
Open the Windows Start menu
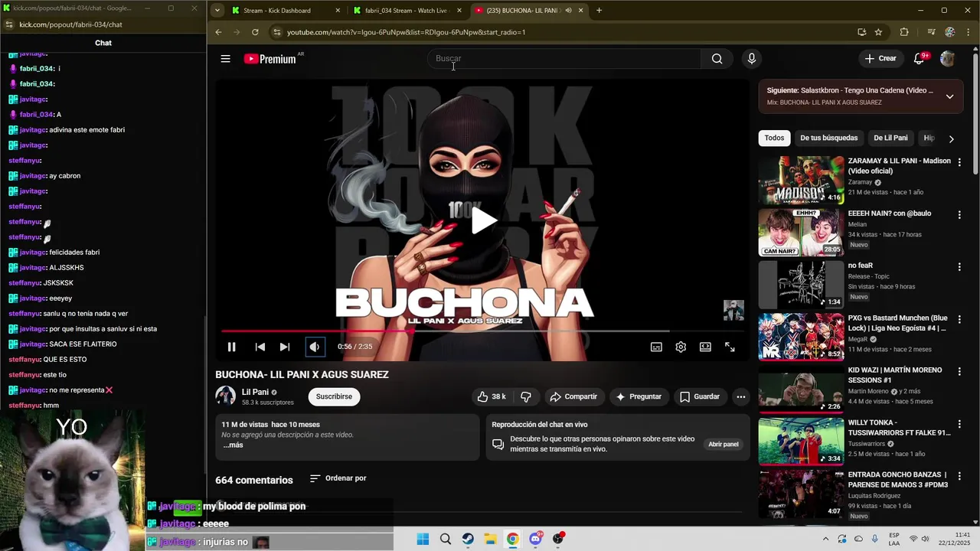tap(423, 539)
